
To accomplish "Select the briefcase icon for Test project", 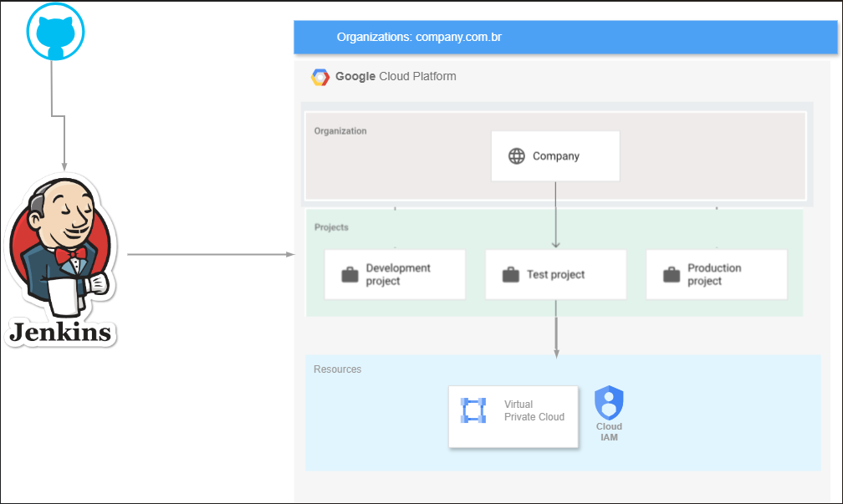I will [x=511, y=274].
